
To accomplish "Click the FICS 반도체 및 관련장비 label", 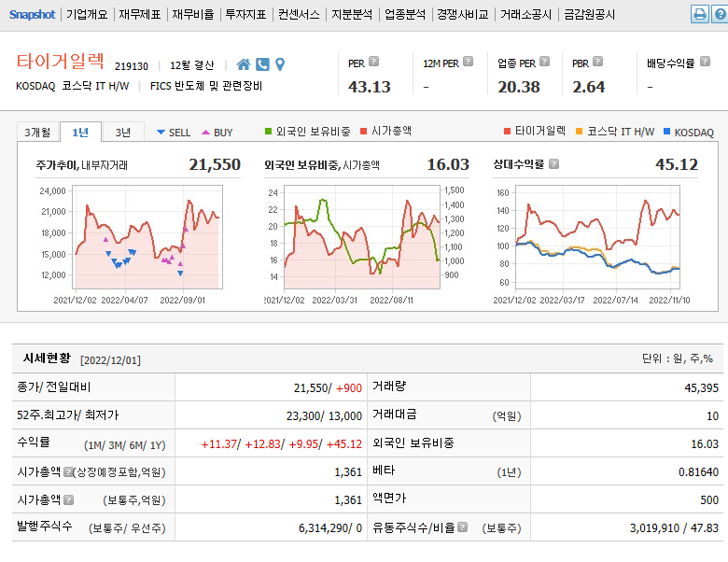I will tap(206, 86).
